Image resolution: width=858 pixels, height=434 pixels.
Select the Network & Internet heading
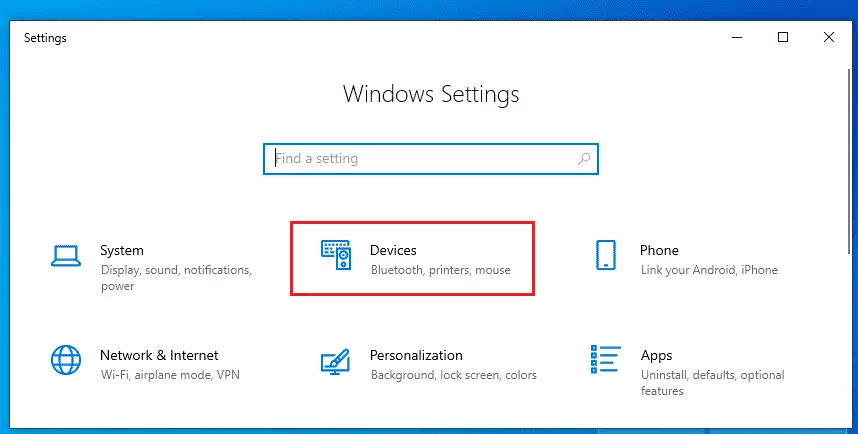[159, 355]
